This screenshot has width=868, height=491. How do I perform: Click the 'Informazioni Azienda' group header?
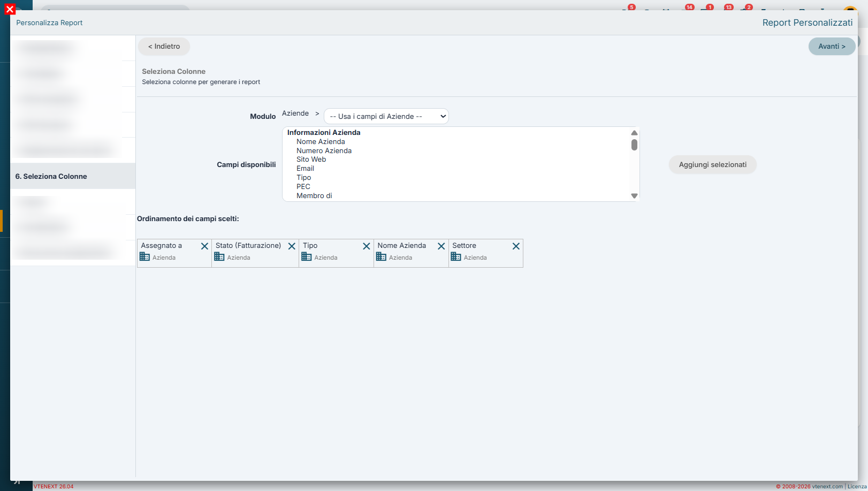(x=324, y=133)
